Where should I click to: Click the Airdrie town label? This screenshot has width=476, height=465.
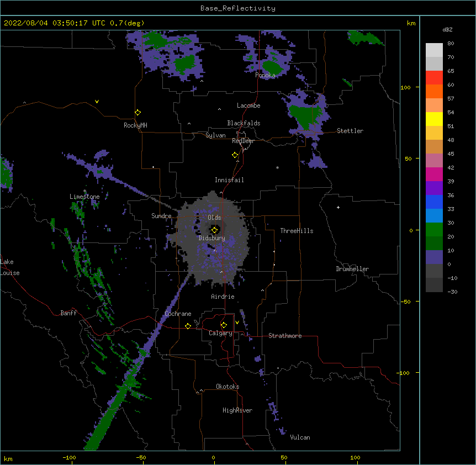click(x=223, y=297)
